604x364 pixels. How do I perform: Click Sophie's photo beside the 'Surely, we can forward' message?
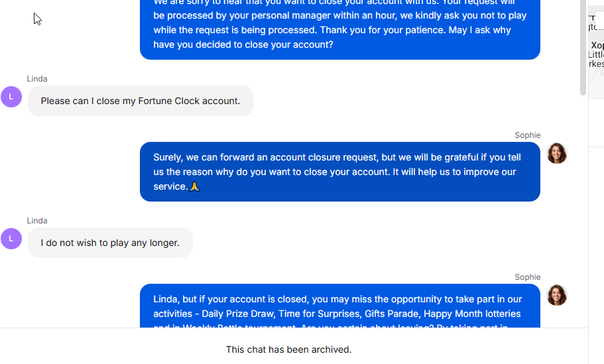tap(557, 153)
